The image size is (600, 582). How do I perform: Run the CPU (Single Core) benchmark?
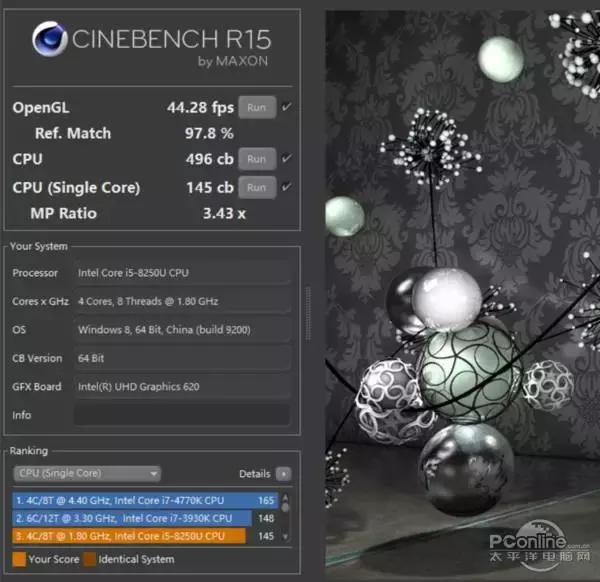257,187
